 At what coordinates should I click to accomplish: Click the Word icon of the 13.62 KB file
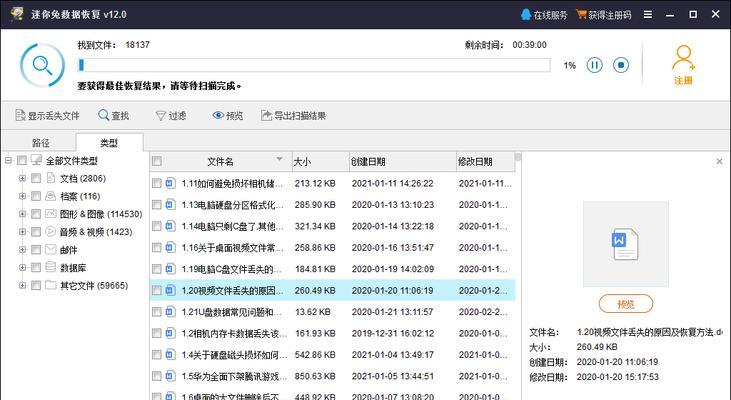[x=171, y=311]
